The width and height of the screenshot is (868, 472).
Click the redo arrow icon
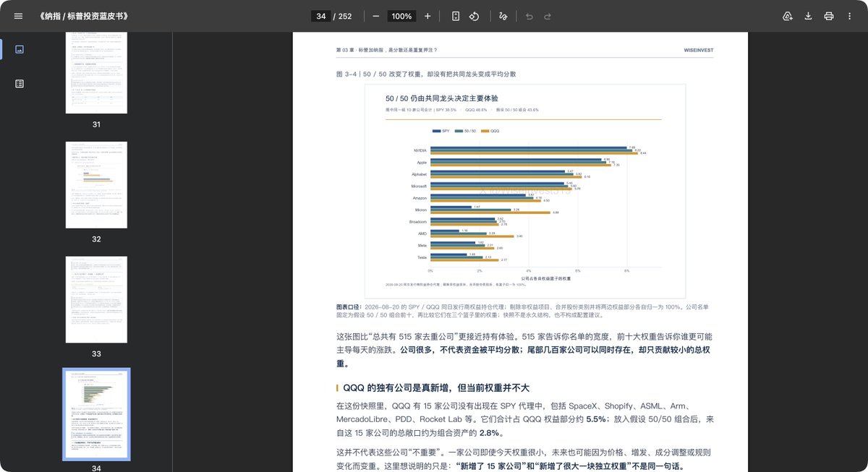pyautogui.click(x=548, y=16)
